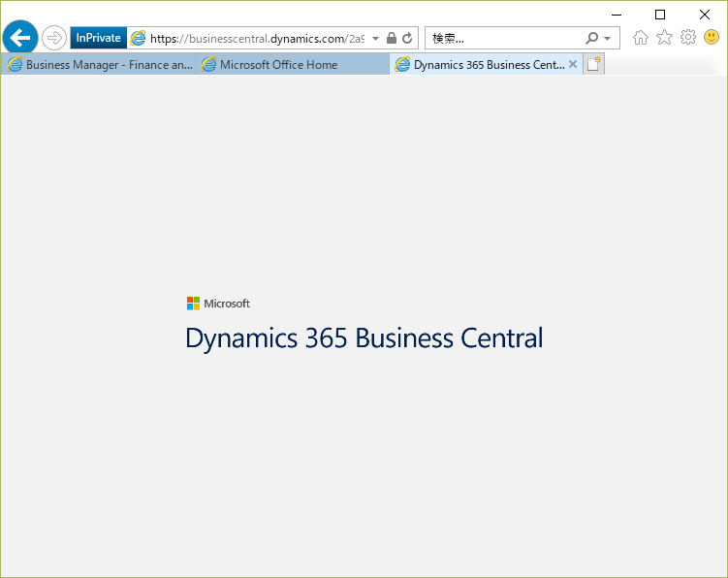View the security lock icon report

(392, 38)
